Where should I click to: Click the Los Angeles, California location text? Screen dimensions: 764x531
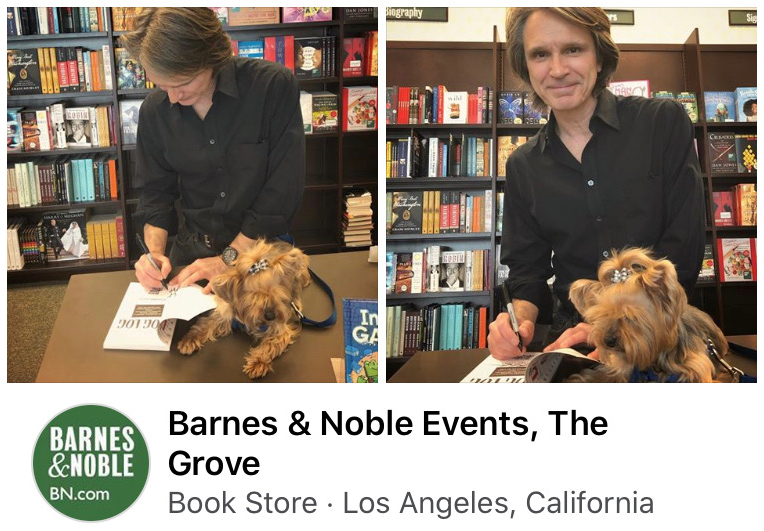tap(498, 503)
